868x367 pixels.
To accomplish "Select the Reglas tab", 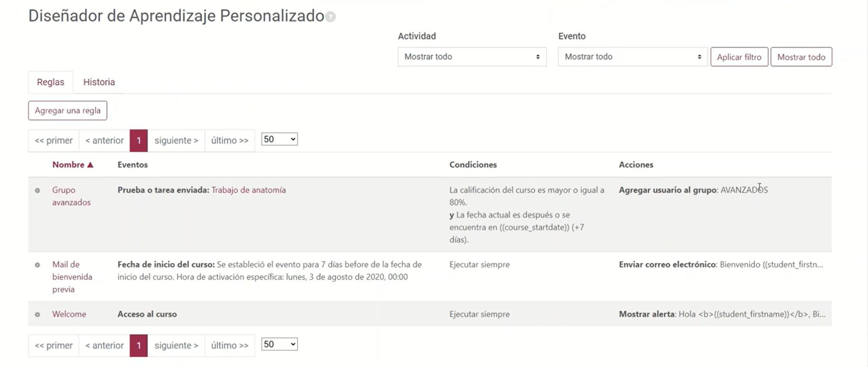I will (50, 82).
